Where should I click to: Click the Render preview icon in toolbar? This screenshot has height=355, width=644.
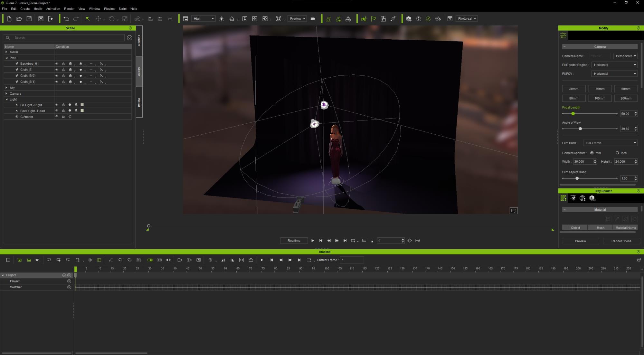(41, 19)
